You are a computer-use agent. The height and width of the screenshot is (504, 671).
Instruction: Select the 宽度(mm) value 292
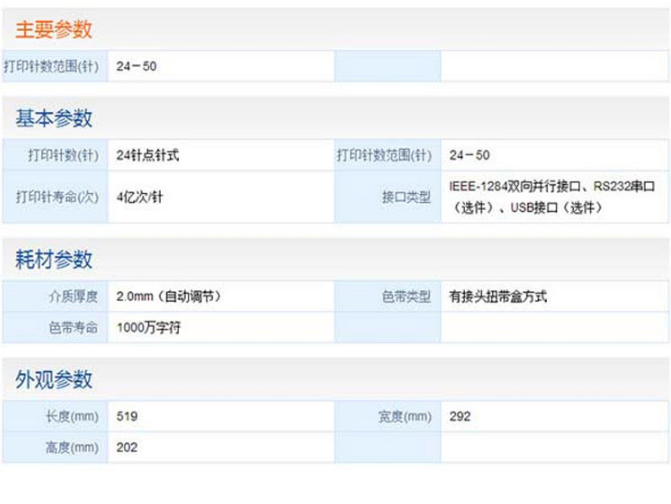(x=460, y=416)
